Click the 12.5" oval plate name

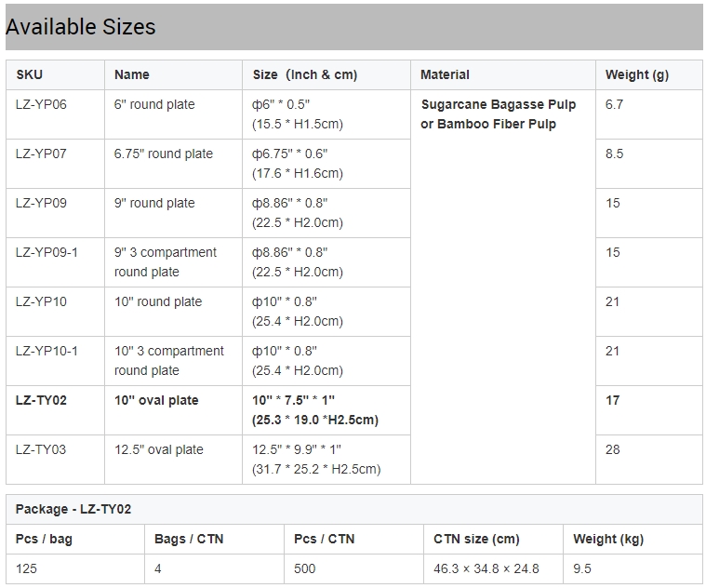pyautogui.click(x=158, y=449)
